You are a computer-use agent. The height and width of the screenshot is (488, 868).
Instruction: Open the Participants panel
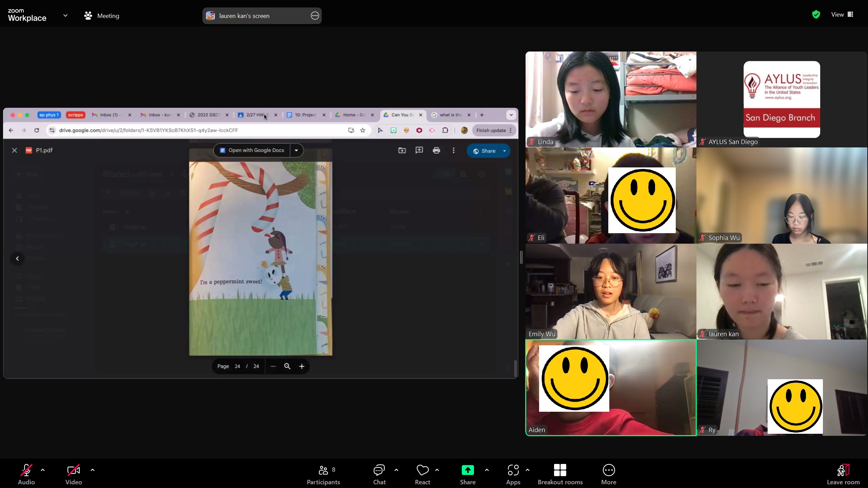[x=323, y=474]
